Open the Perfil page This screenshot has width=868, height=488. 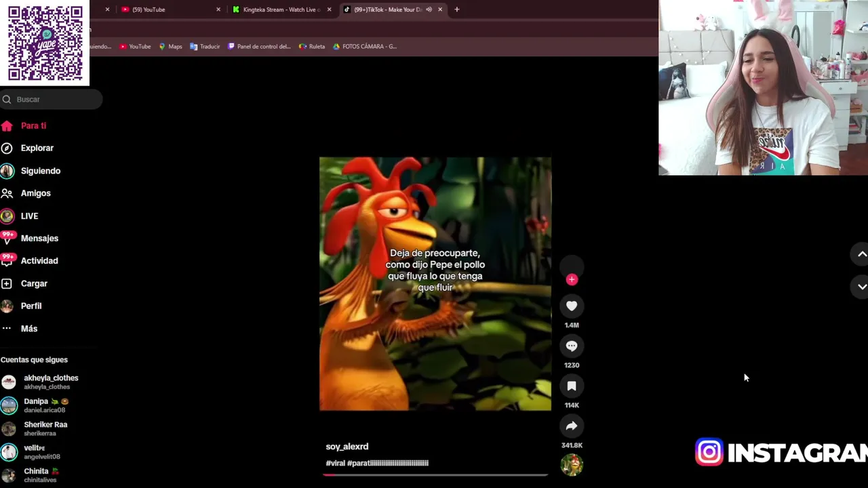click(31, 306)
